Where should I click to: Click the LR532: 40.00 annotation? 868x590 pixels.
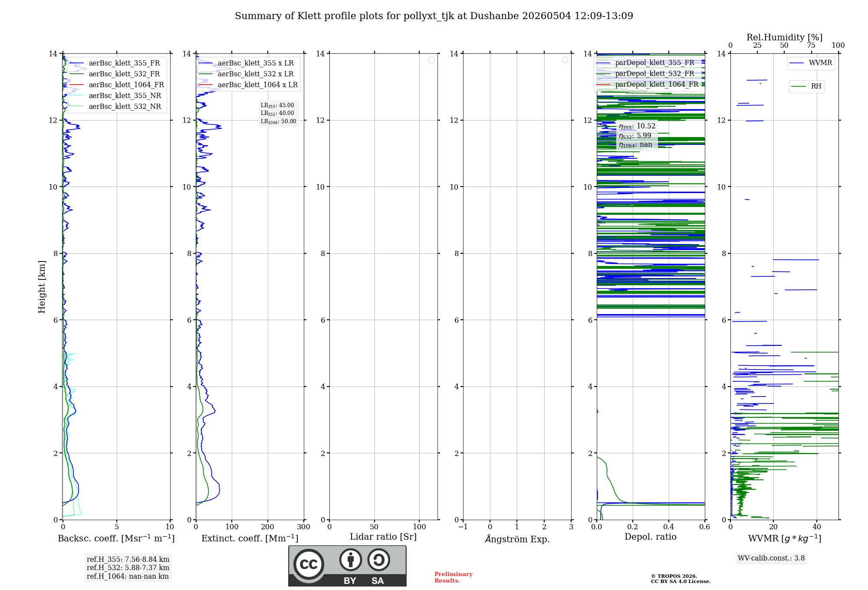coord(277,113)
